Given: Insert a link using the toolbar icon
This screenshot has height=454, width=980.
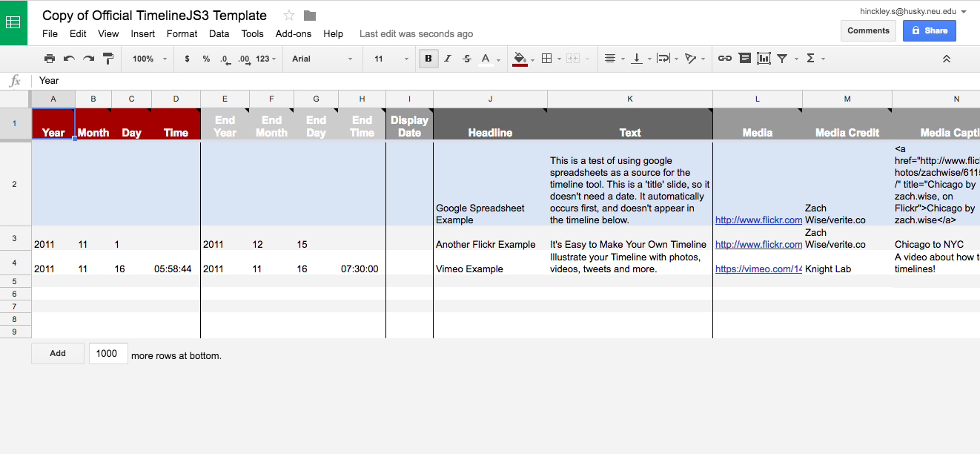Looking at the screenshot, I should 724,58.
